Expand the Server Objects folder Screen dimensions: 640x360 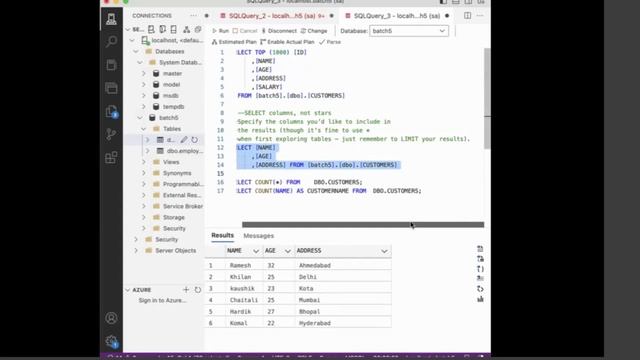(136, 251)
